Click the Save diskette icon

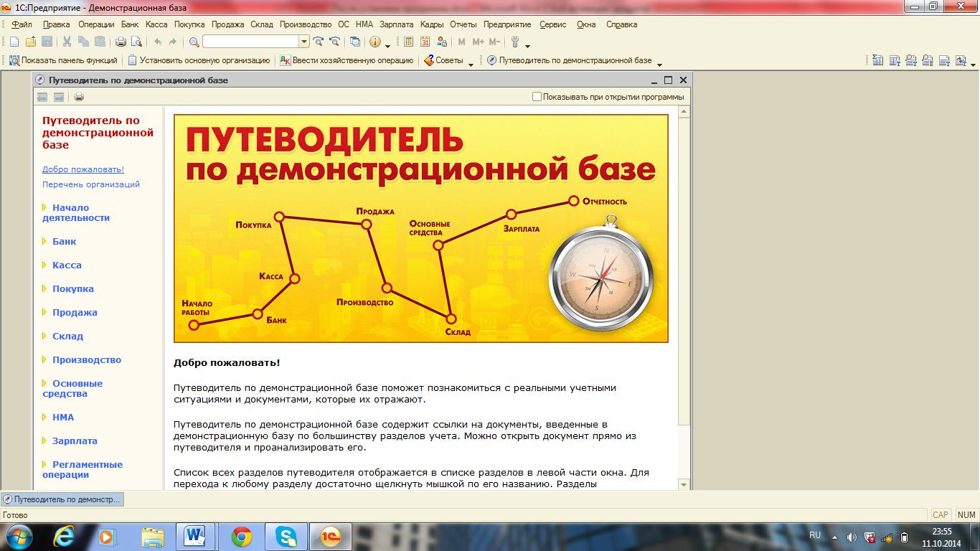tap(47, 42)
